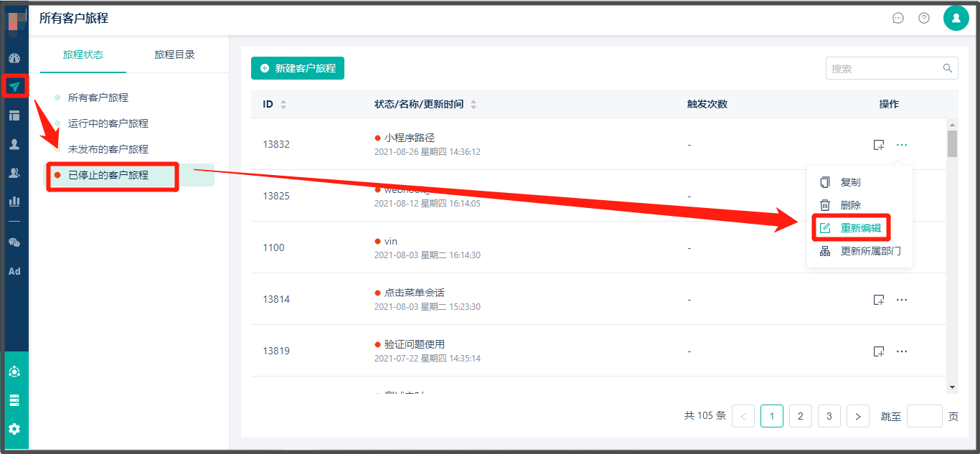Image resolution: width=980 pixels, height=454 pixels.
Task: Click timestamp 2021-08-12 星期四 16:14:05
Action: point(428,204)
